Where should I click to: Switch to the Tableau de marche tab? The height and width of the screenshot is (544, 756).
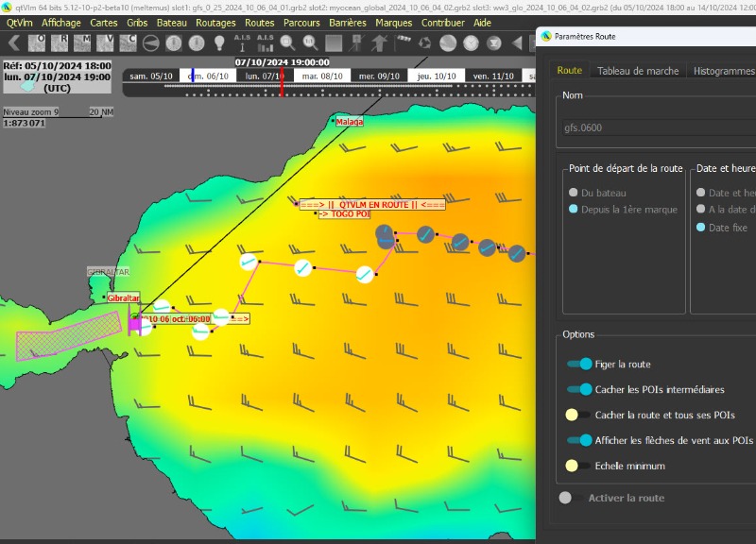tap(638, 71)
